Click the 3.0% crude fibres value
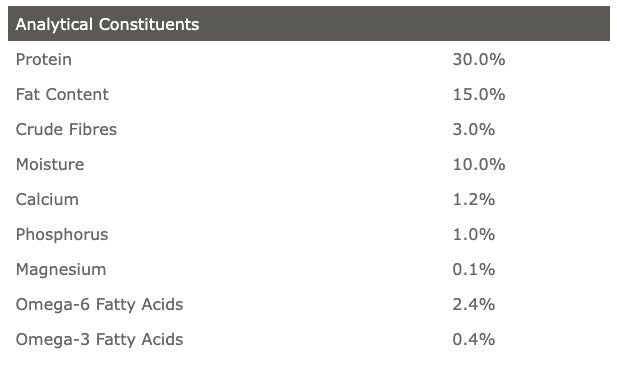 (x=474, y=129)
